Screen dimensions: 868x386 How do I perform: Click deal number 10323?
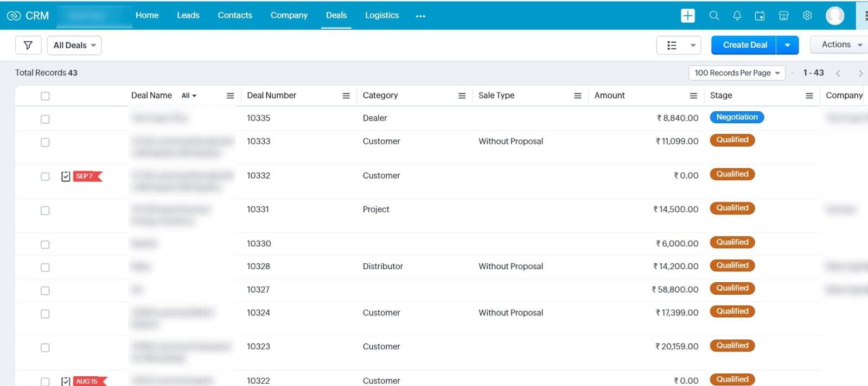[258, 346]
